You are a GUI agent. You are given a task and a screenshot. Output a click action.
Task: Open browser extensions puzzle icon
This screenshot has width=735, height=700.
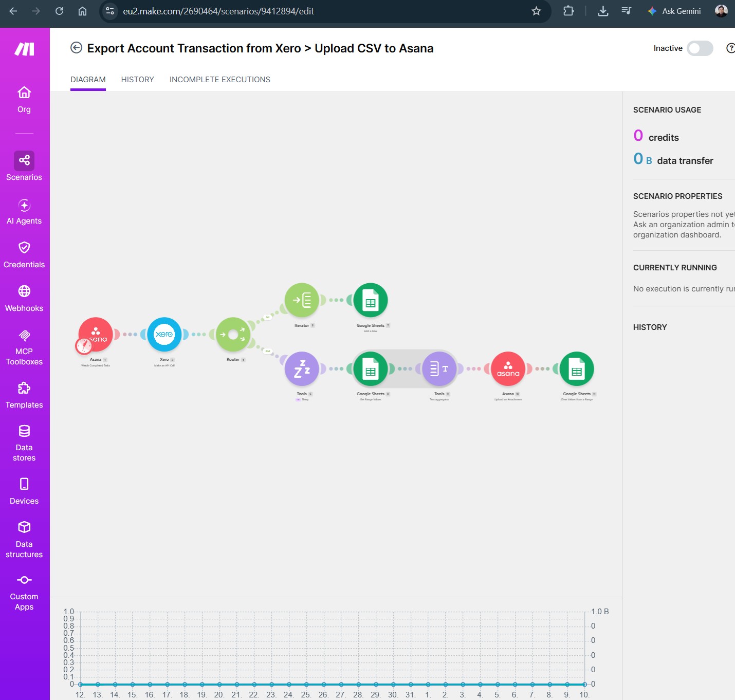pos(568,11)
